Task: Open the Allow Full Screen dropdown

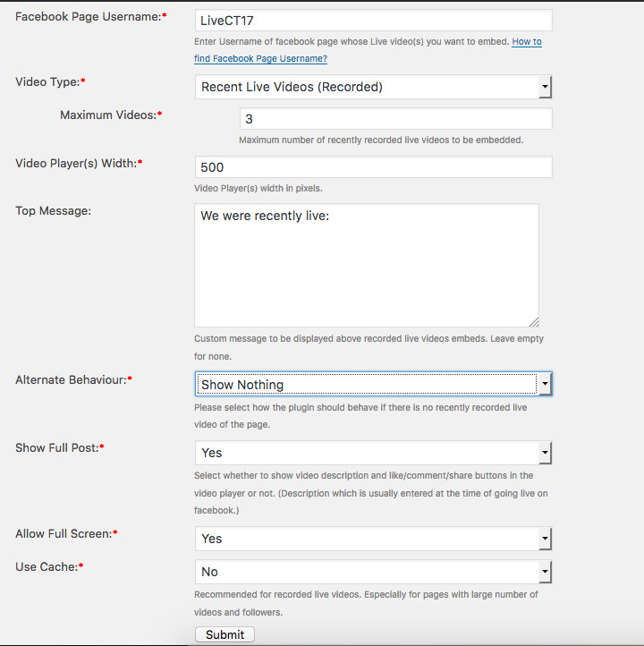Action: click(373, 539)
